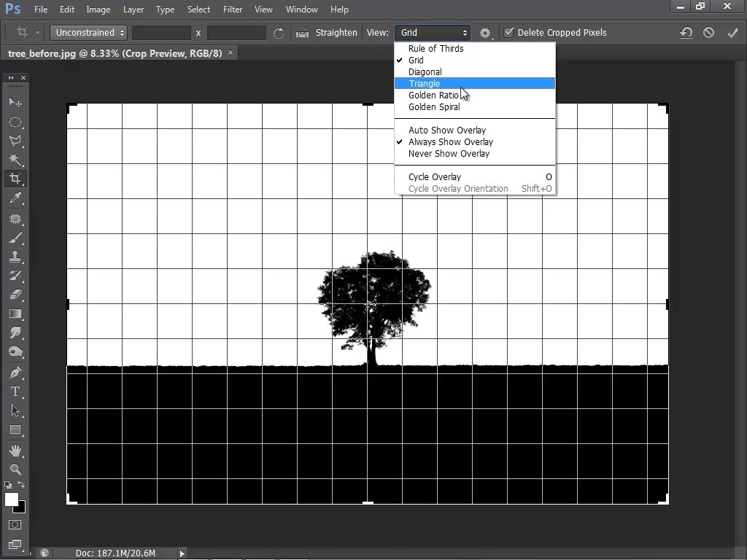Cancel the crop operation
The height and width of the screenshot is (560, 747).
point(708,33)
